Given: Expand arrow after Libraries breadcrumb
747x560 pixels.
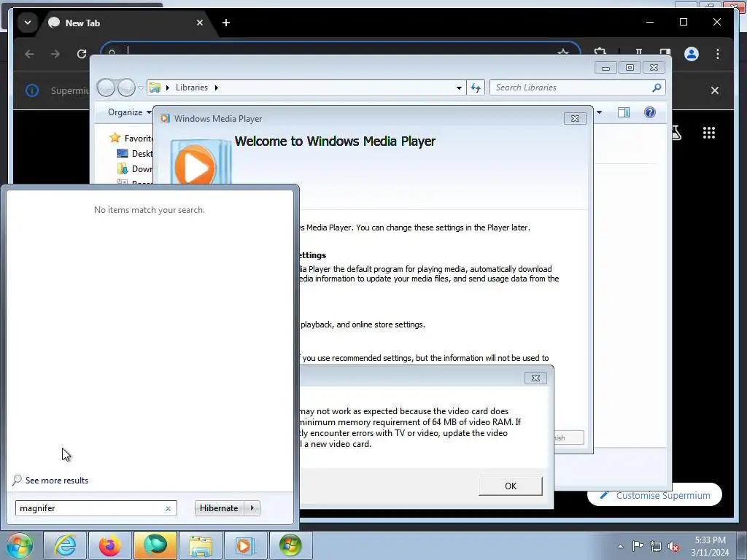Looking at the screenshot, I should pos(216,87).
